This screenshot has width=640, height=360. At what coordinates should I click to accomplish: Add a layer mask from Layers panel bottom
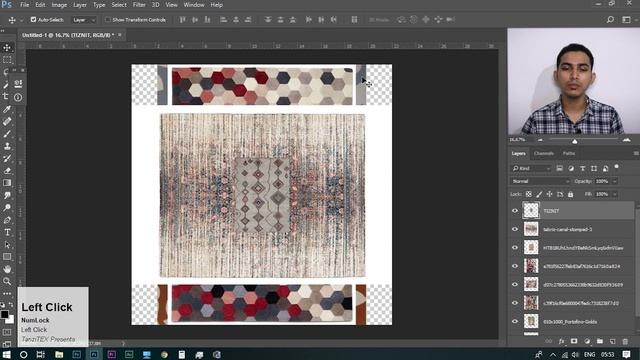(574, 341)
